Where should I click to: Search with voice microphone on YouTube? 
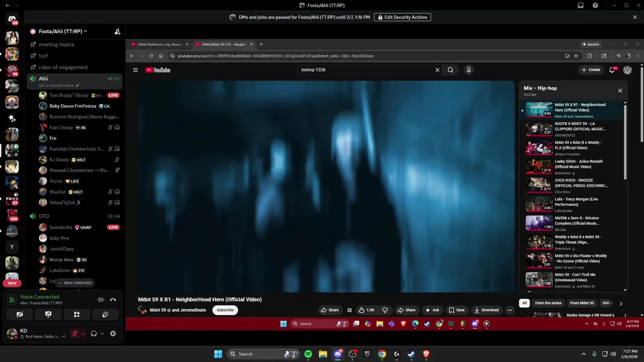pyautogui.click(x=468, y=70)
